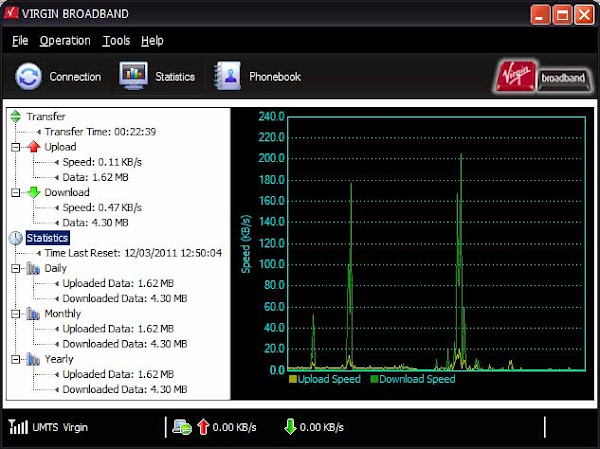This screenshot has width=600, height=449.
Task: Collapse the Upload tree node
Action: click(15, 147)
